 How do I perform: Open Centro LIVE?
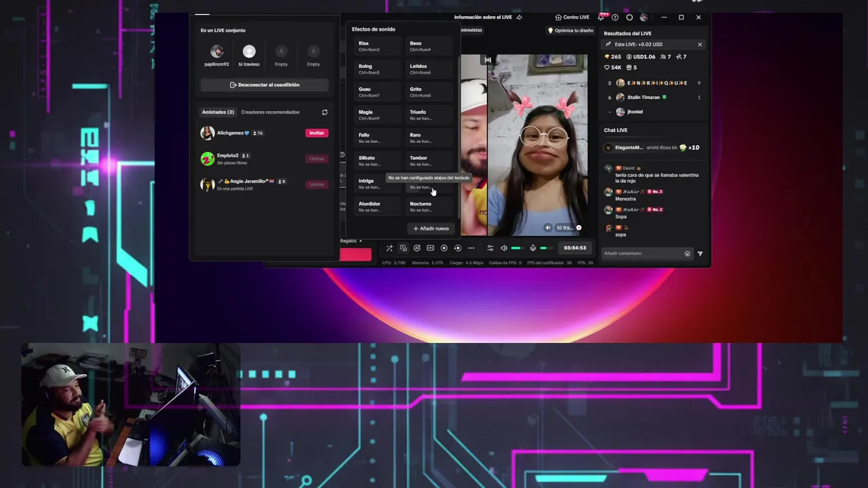[572, 17]
